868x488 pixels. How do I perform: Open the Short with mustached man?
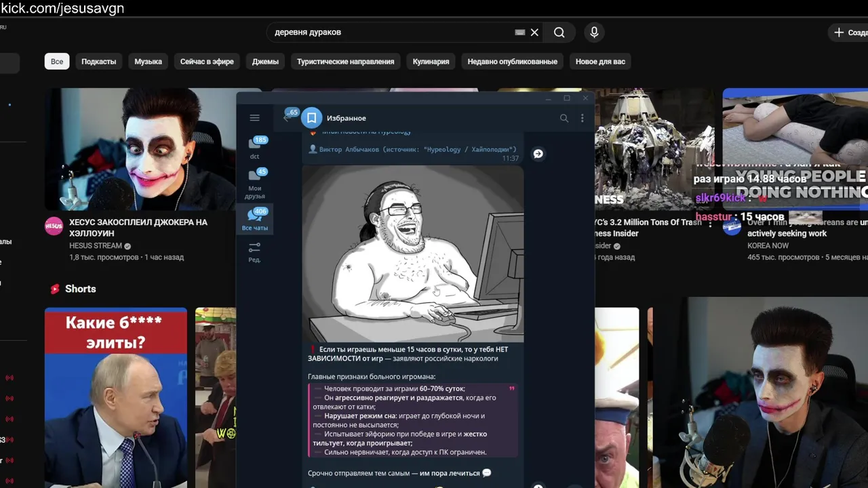click(x=617, y=398)
